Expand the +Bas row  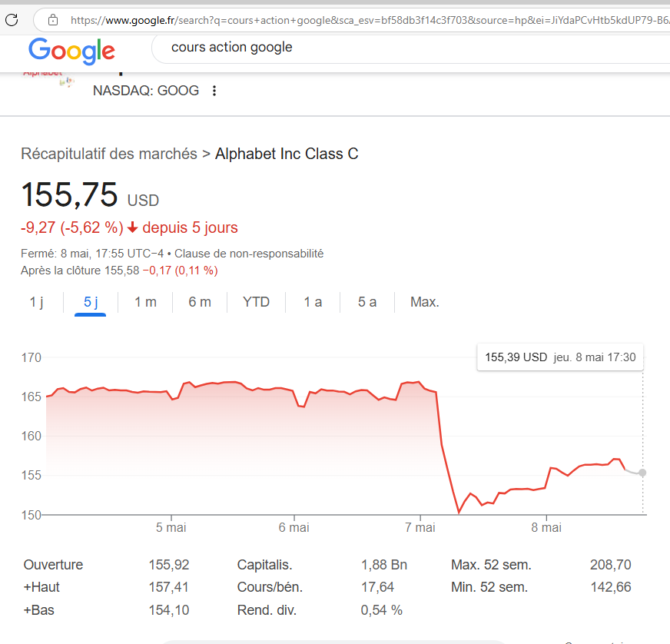[38, 610]
